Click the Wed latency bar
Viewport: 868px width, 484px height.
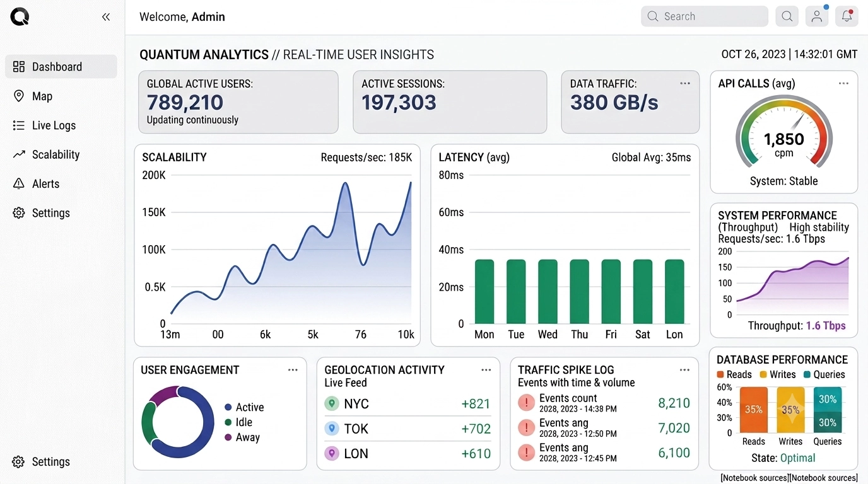point(548,292)
